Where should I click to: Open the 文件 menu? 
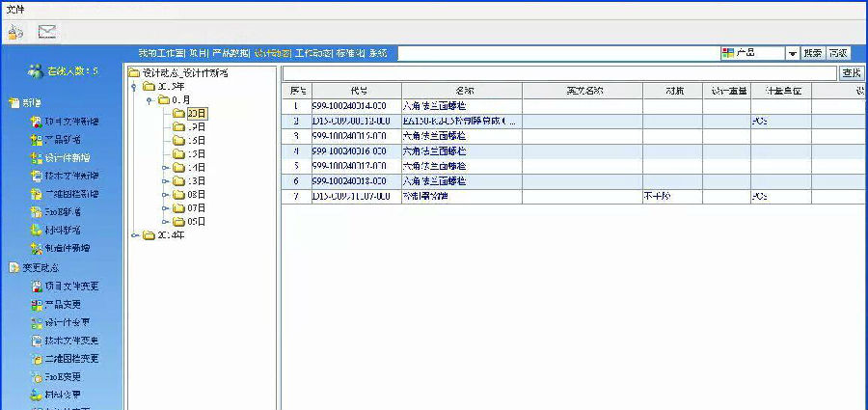[x=14, y=10]
